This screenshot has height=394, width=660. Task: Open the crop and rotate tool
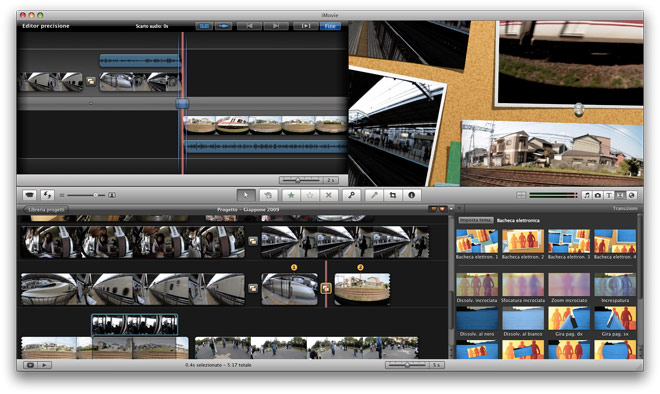[393, 195]
